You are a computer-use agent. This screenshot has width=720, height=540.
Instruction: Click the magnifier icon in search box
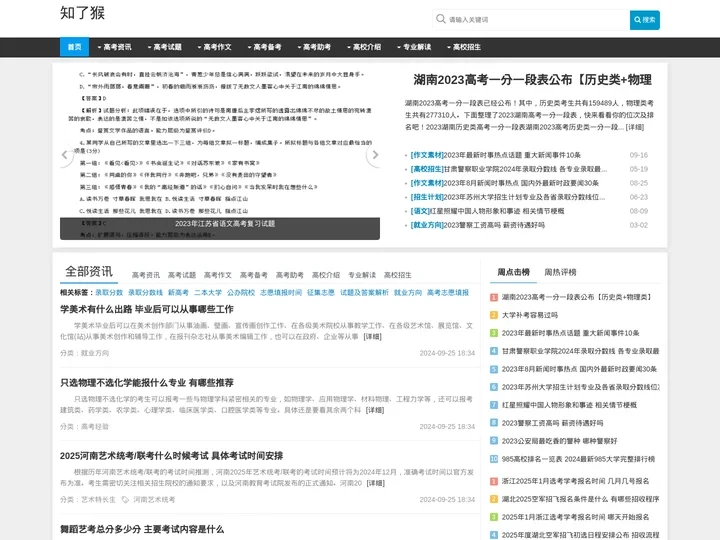(441, 19)
